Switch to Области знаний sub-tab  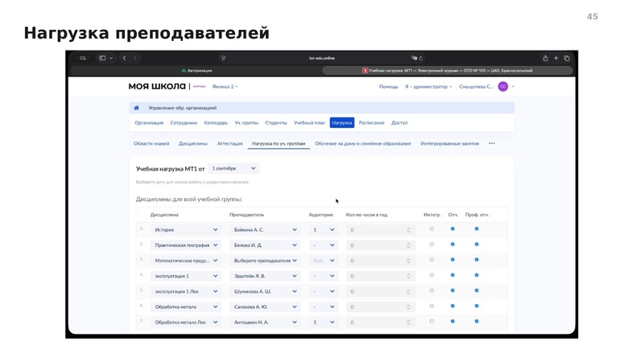tap(151, 144)
